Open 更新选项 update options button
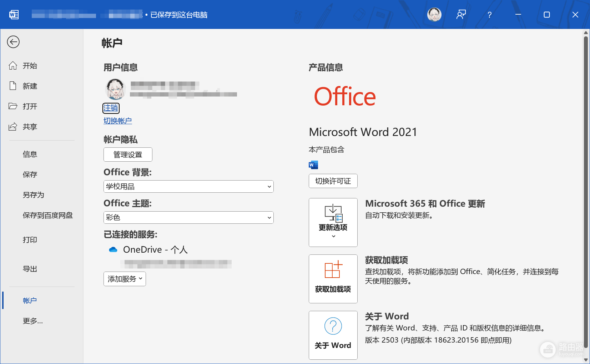 [333, 222]
